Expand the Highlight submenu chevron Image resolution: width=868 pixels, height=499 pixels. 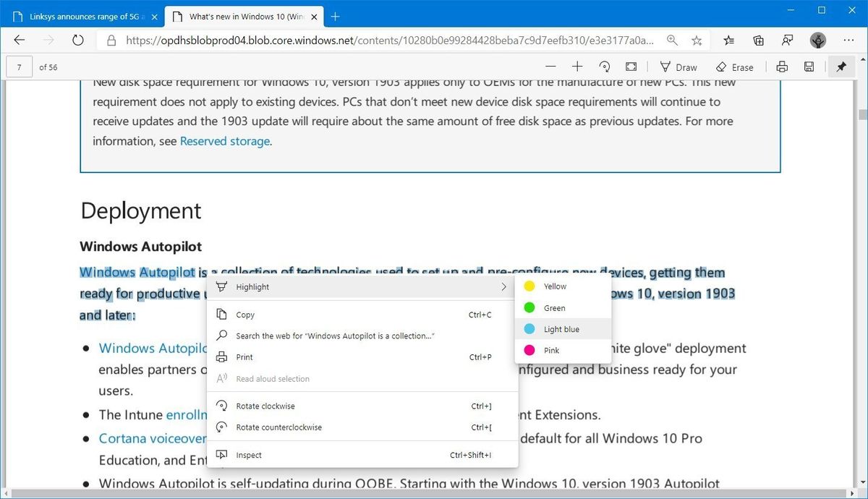click(503, 286)
